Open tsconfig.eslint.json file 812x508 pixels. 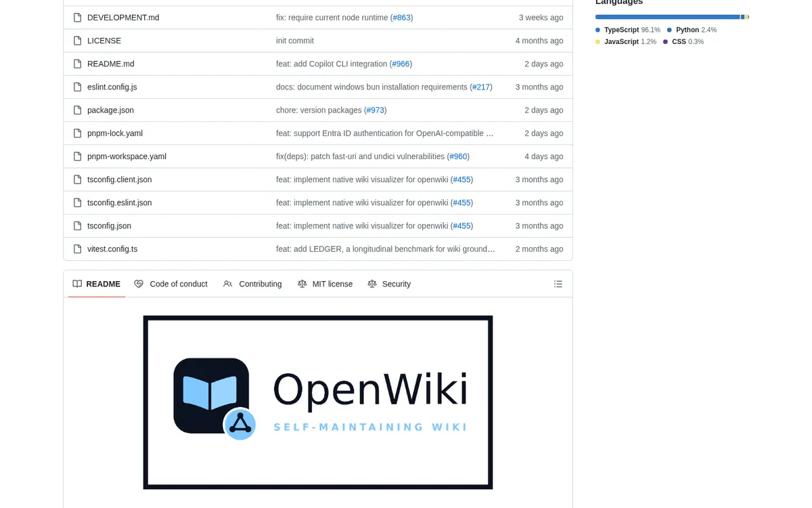[120, 203]
